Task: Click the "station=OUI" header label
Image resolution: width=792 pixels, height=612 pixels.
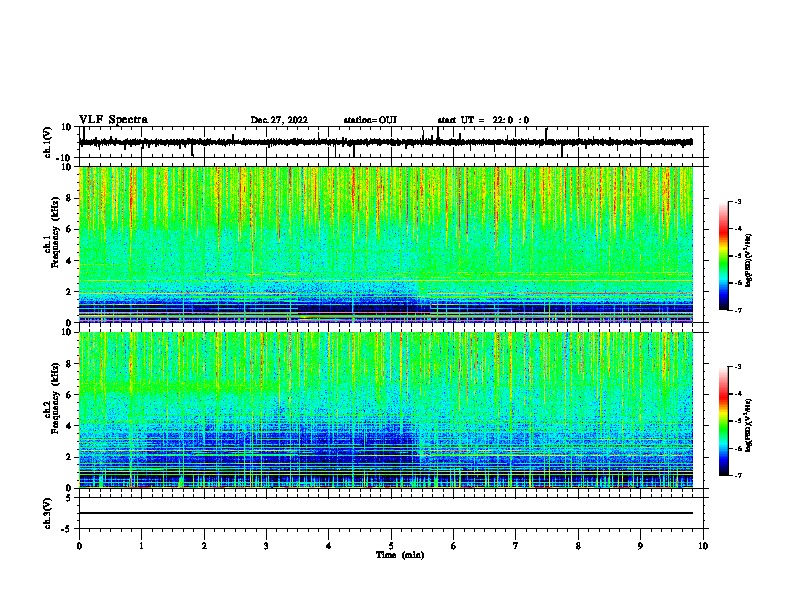Action: click(370, 120)
